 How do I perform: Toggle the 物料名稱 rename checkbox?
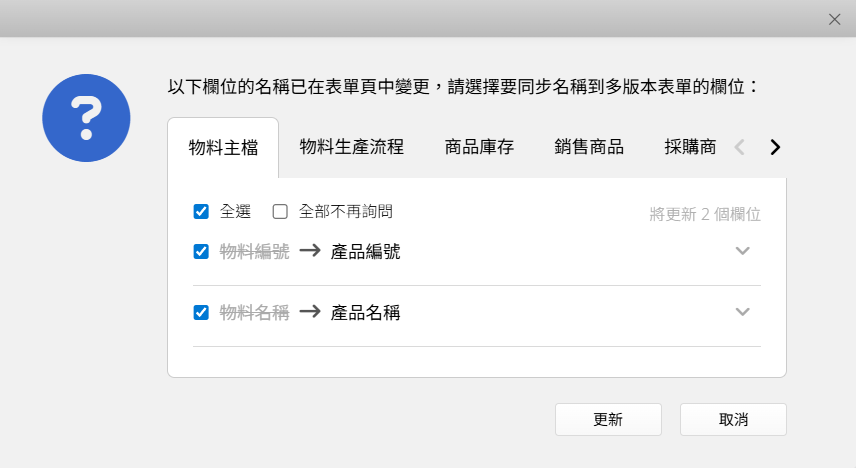pos(201,312)
